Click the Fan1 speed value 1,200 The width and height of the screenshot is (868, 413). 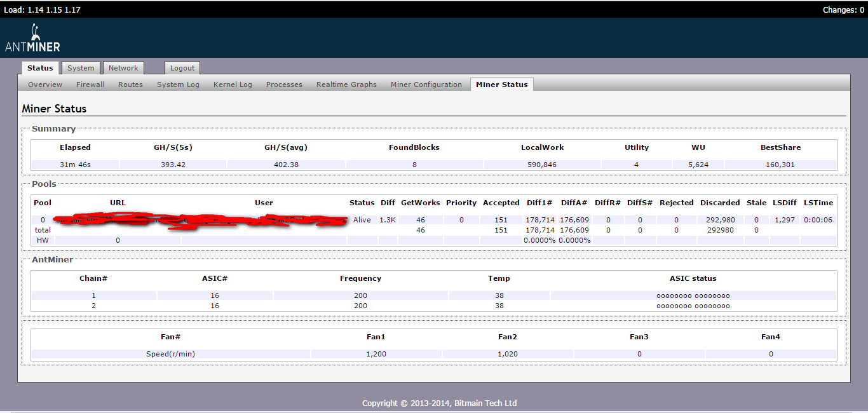(376, 354)
